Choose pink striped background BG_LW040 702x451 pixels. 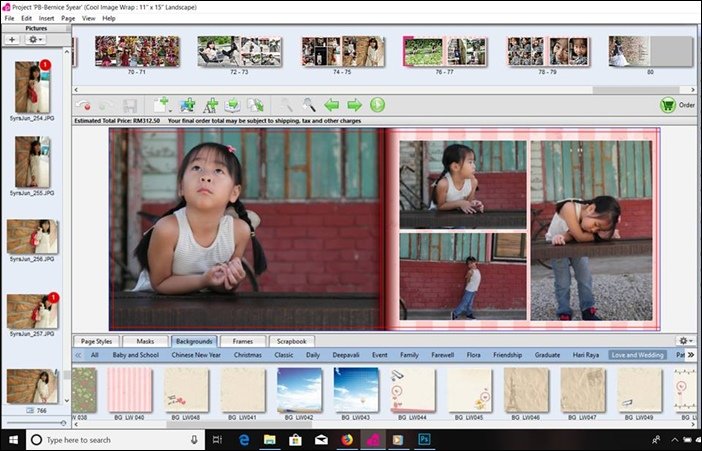129,390
